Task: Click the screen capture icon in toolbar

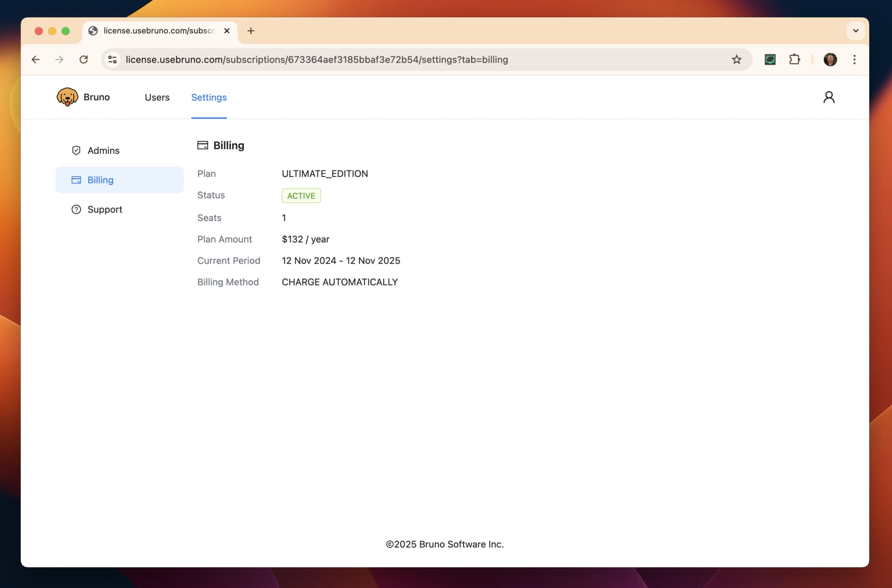Action: pos(770,60)
